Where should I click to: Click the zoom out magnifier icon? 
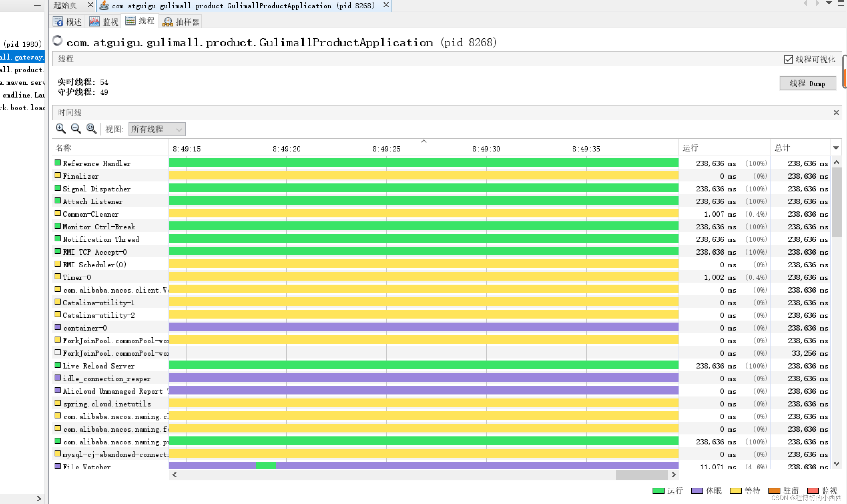click(x=76, y=129)
